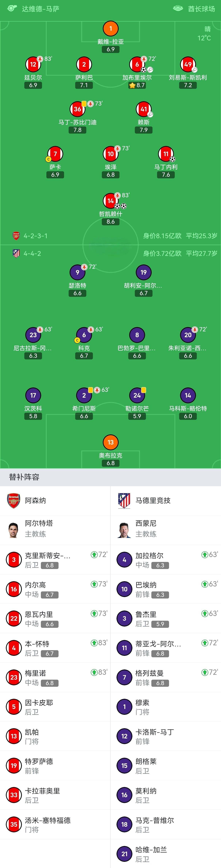Click 埃泽's rating of 6.8

[x=111, y=175]
